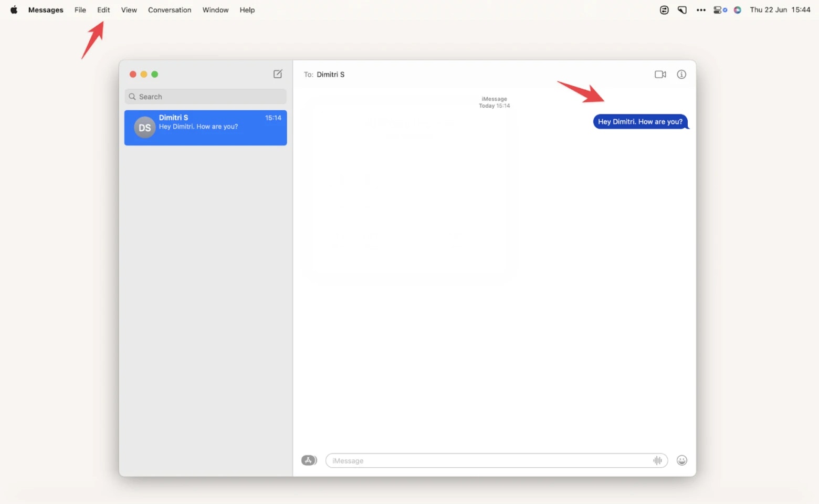Record audio message with waveform icon
Viewport: 819px width, 504px height.
(657, 460)
